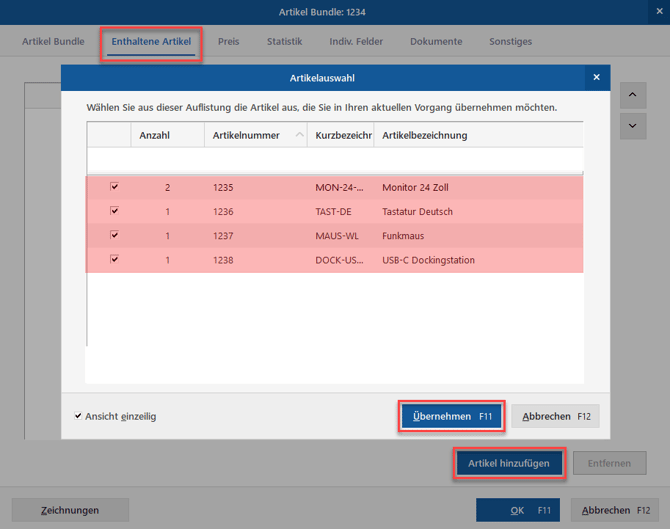This screenshot has width=670, height=529.
Task: Uncheck the Monitor 24 Zoll row checkbox
Action: (x=114, y=186)
